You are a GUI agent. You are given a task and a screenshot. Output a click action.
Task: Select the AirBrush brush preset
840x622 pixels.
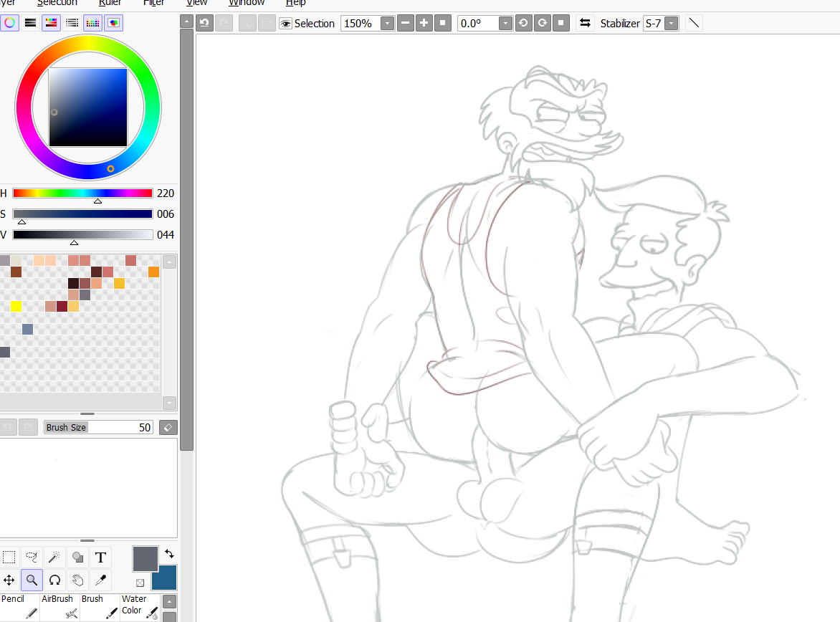59,607
